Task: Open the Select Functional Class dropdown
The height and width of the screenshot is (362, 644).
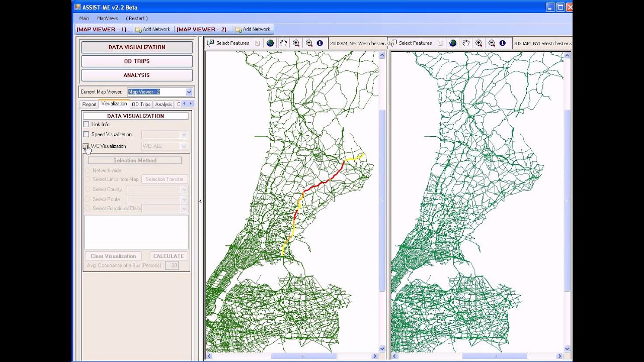Action: [x=184, y=209]
